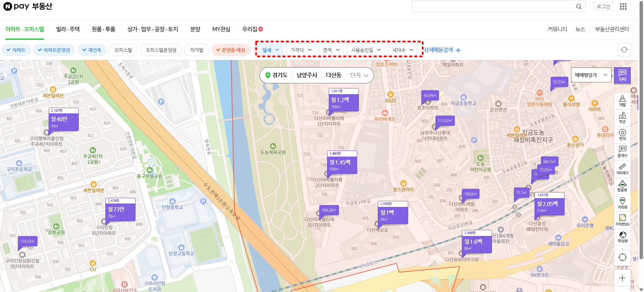Open the 월세 deal type dropdown
The height and width of the screenshot is (292, 644).
(271, 50)
